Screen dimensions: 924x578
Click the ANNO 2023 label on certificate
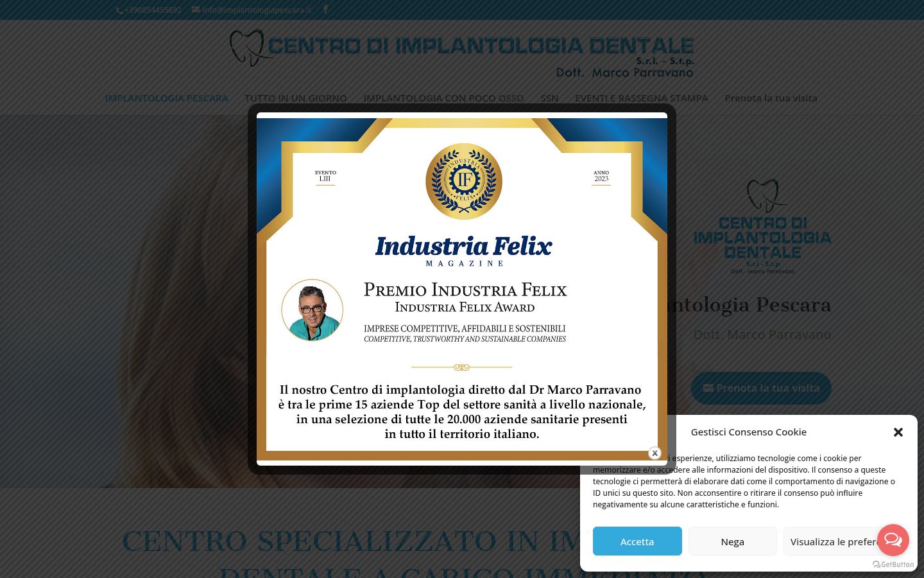pos(601,177)
